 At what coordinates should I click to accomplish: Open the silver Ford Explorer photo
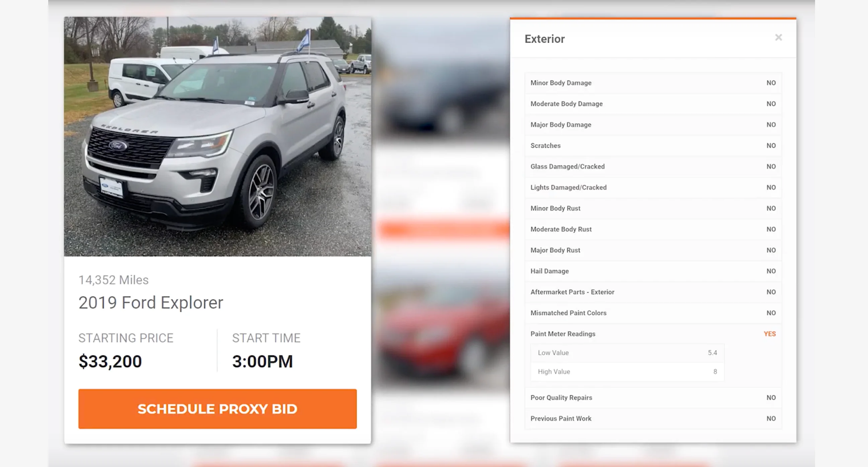(218, 136)
